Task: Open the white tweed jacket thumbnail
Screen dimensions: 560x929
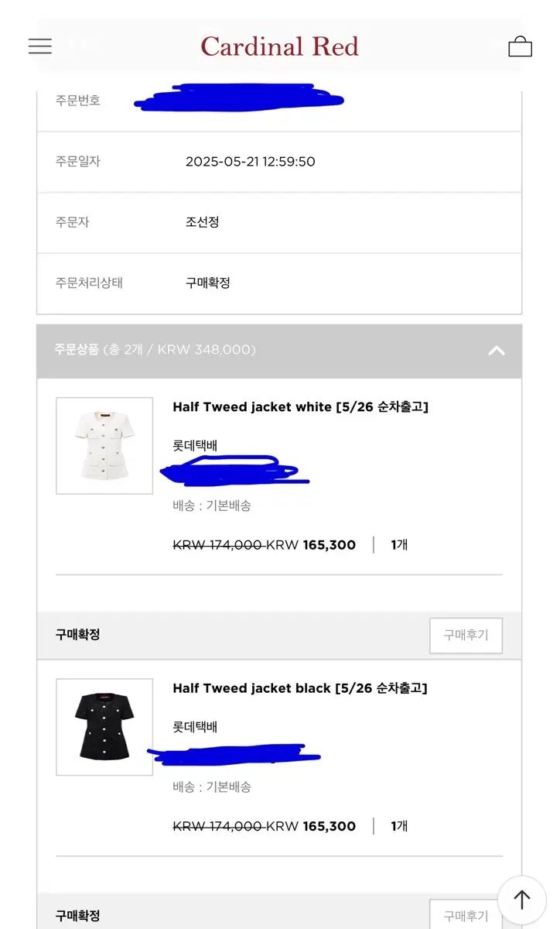Action: pyautogui.click(x=104, y=446)
